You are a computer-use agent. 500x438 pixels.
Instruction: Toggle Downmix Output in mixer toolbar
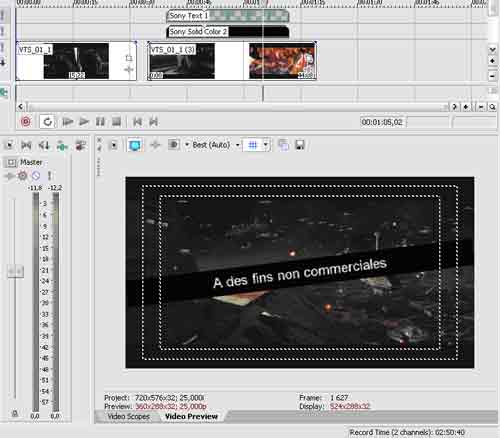[26, 145]
